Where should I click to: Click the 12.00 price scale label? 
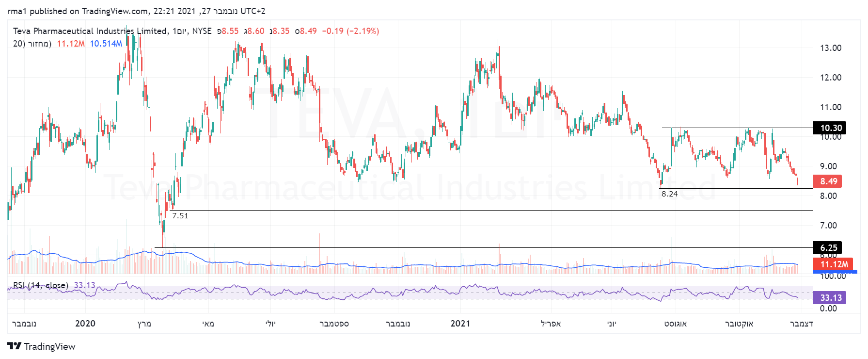(831, 78)
